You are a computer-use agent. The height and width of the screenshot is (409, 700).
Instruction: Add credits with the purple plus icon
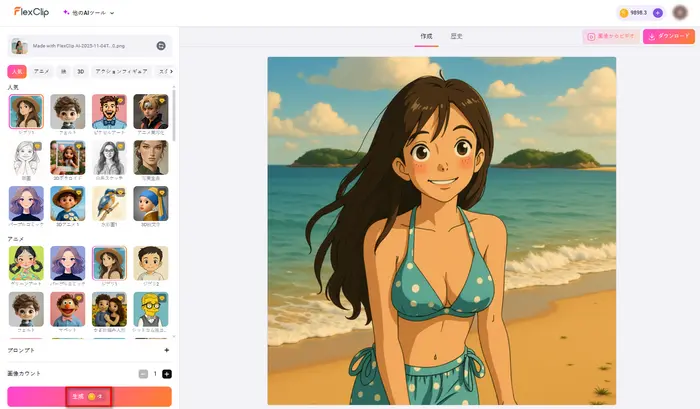click(657, 13)
